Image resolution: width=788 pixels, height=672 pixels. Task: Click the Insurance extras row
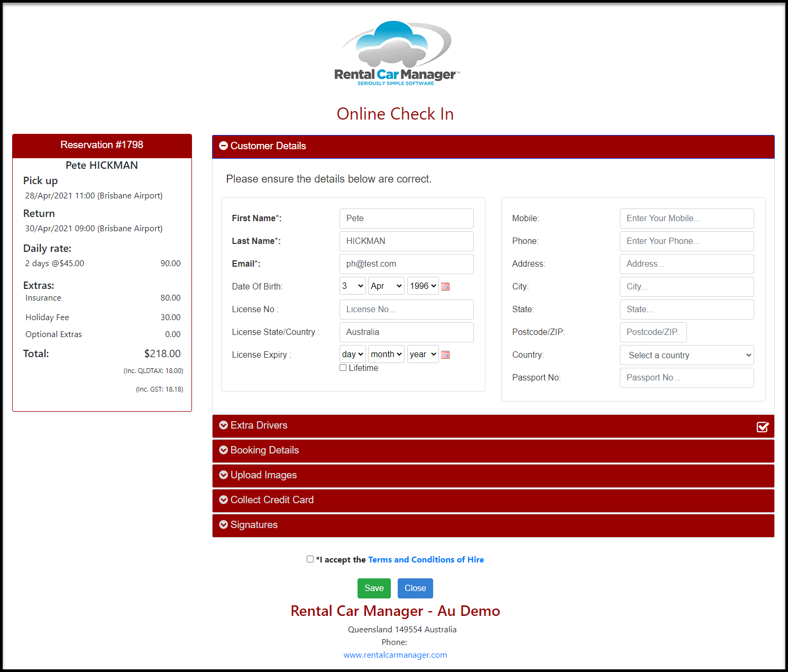(x=103, y=298)
